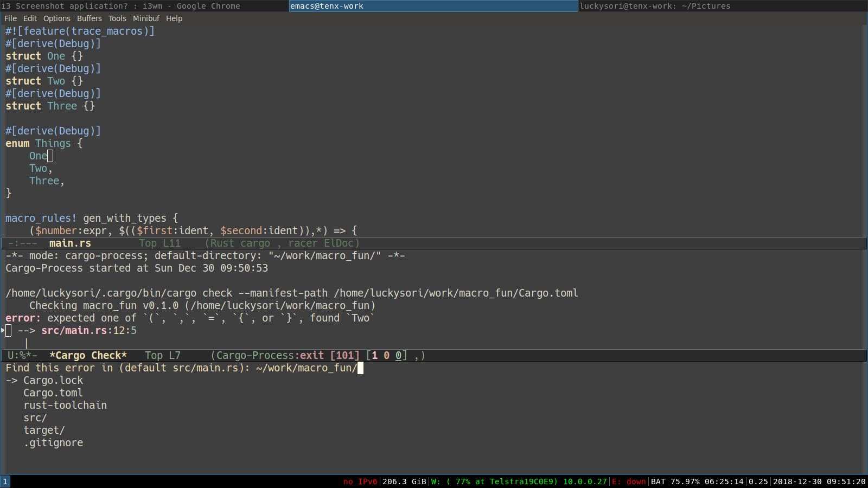This screenshot has height=488, width=868.
Task: Click 'struct Three {}' line in main.rs
Action: click(50, 106)
